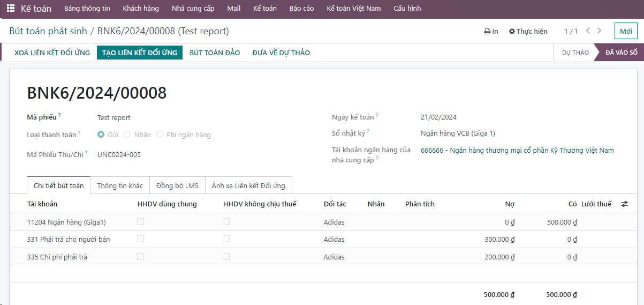Click Phân tích column header
Screen dimensions: 644x305
tap(420, 204)
